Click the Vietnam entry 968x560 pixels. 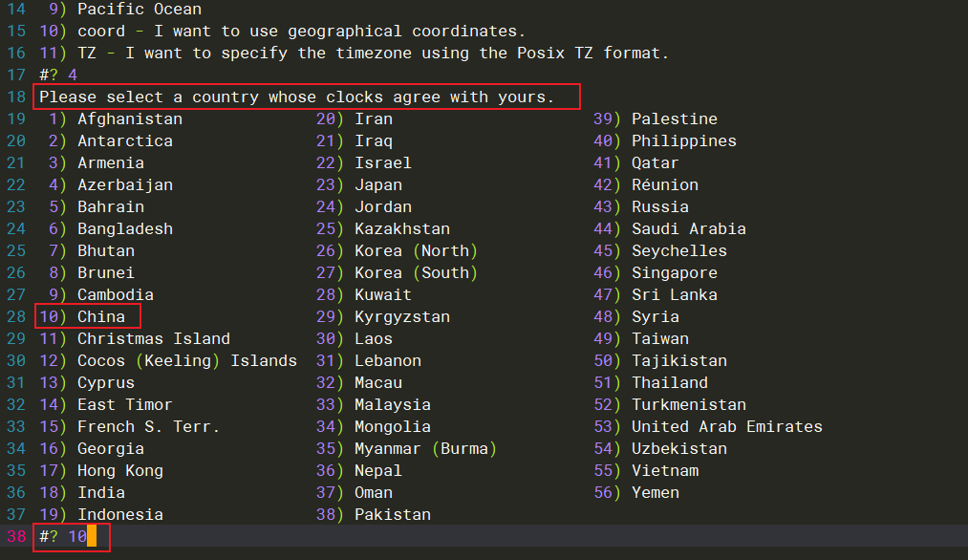pyautogui.click(x=664, y=471)
